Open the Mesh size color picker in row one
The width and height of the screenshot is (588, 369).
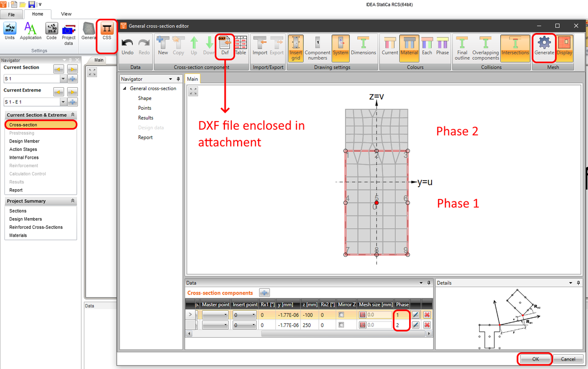tap(362, 314)
